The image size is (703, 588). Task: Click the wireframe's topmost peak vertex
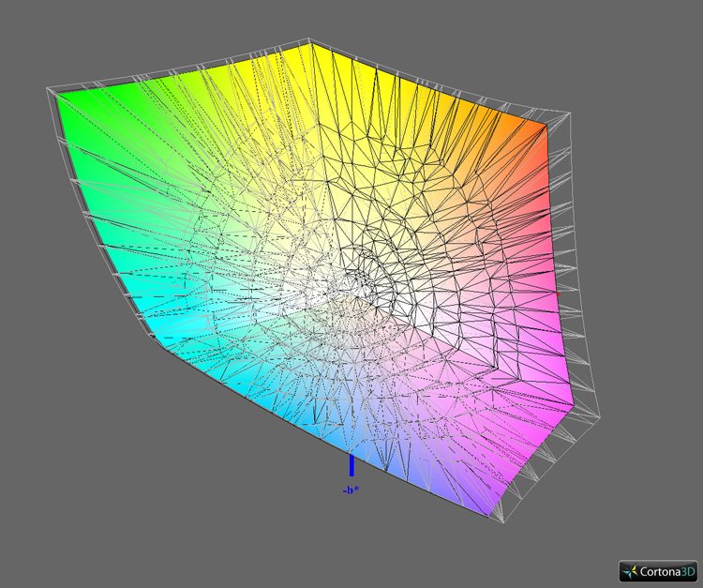point(311,40)
